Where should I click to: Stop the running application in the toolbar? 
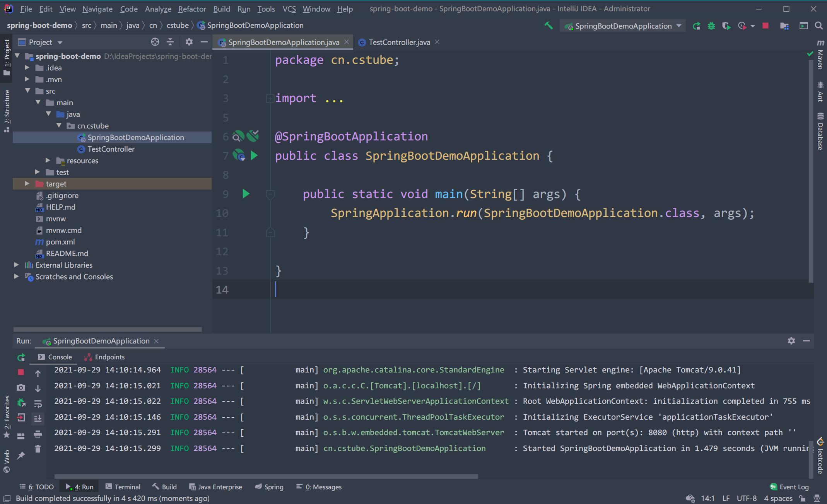click(x=765, y=26)
